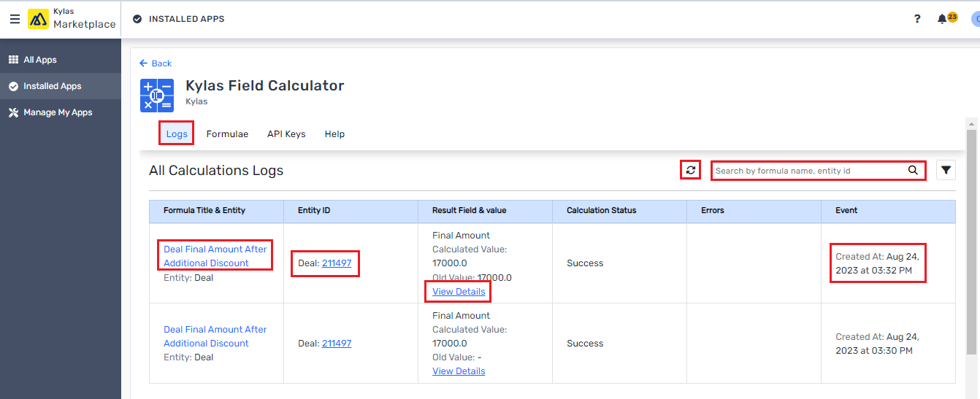View Details of the first log entry

coord(459,292)
